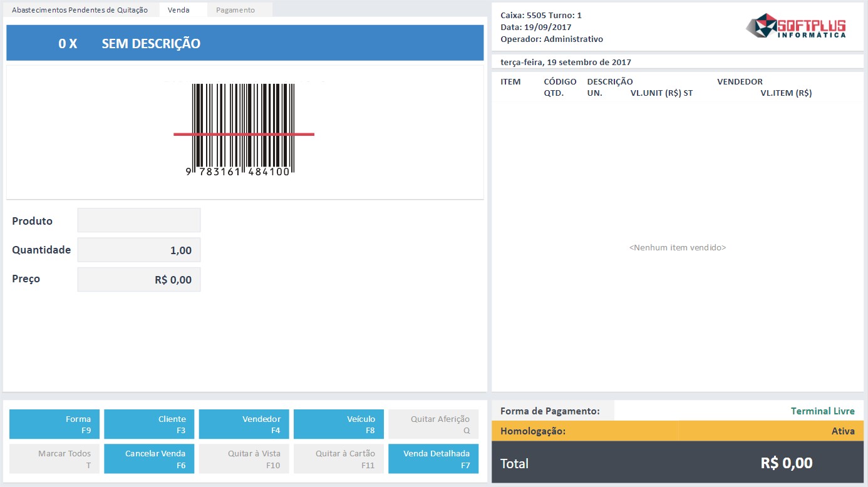868x487 pixels.
Task: Click the QTD. column header
Action: [554, 93]
